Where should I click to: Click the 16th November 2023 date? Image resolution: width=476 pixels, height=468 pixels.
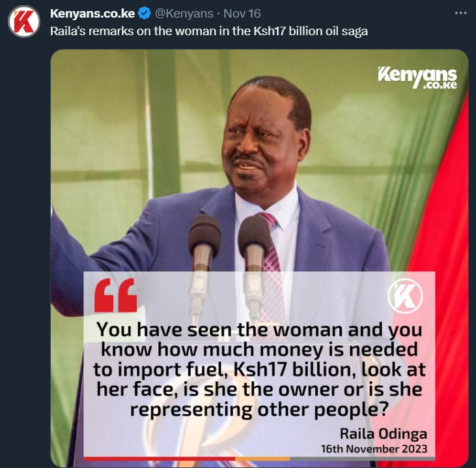374,449
